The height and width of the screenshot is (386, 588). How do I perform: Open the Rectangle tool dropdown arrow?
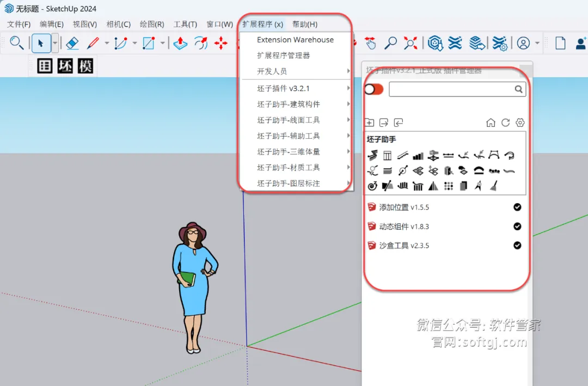click(162, 43)
